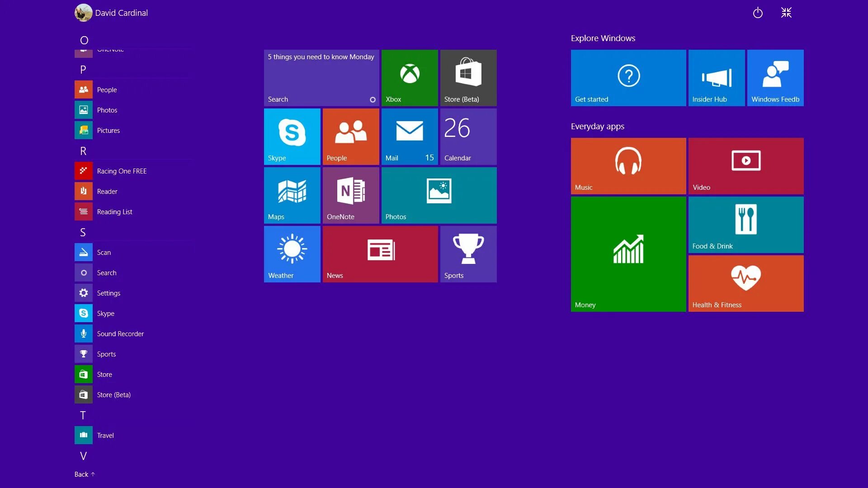Open the Xbox tile
The image size is (868, 488).
[x=410, y=78]
